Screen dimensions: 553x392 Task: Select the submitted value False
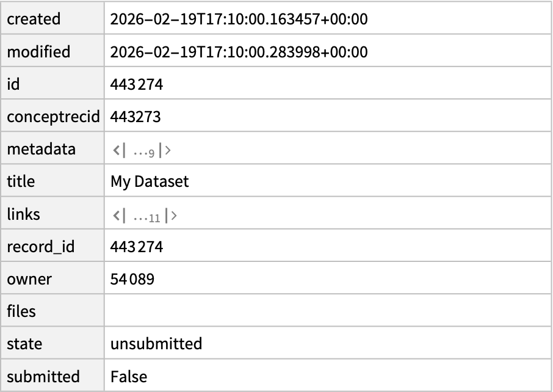[129, 377]
